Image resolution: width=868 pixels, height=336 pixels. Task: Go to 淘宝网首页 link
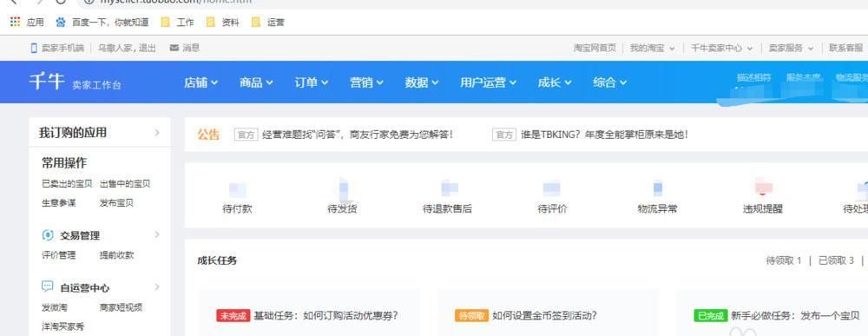[595, 48]
